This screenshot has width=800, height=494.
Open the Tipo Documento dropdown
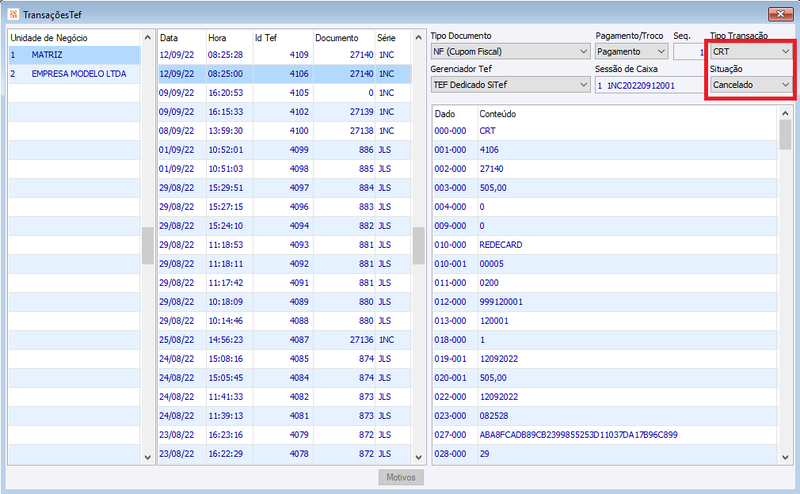[510, 52]
